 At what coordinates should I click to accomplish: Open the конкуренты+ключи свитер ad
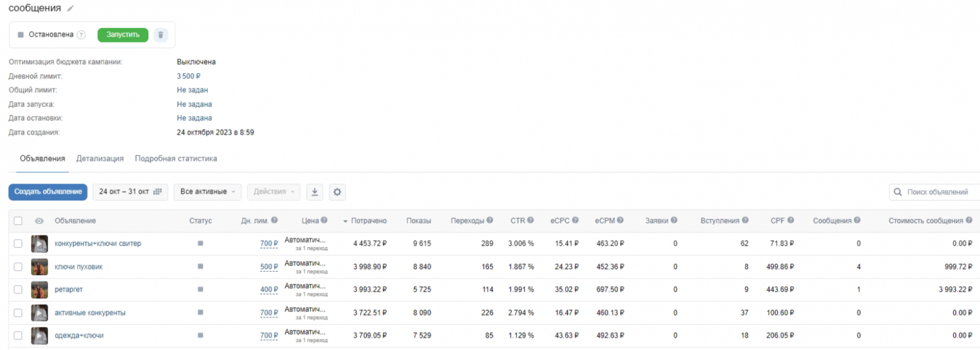98,244
